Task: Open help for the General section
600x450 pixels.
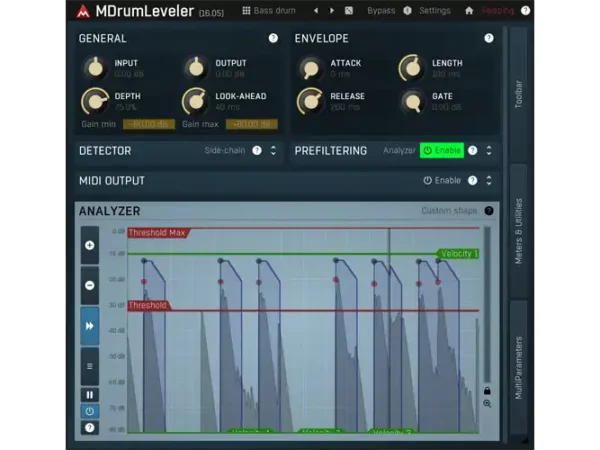Action: pos(273,38)
